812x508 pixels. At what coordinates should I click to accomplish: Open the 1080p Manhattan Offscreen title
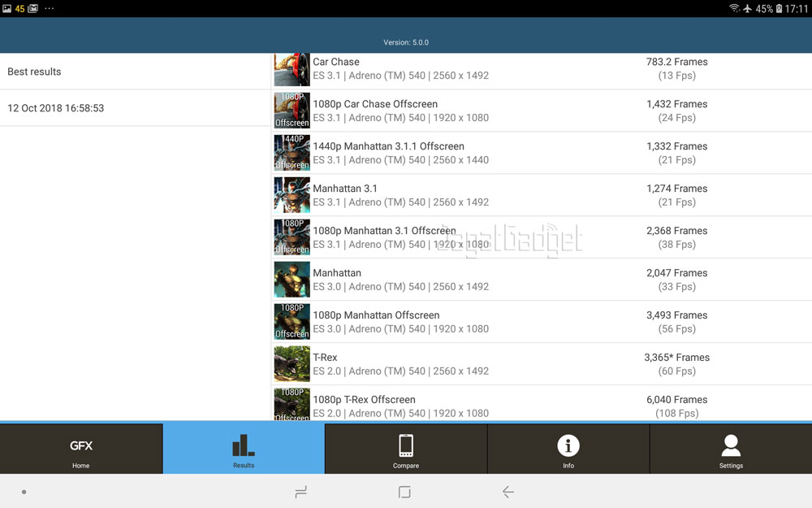point(376,315)
